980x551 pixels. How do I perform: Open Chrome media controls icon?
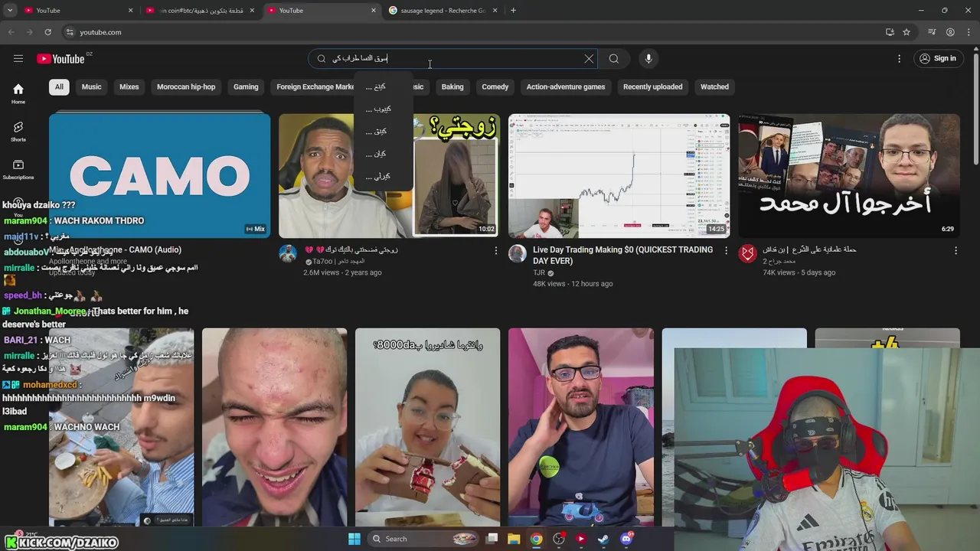(x=932, y=32)
